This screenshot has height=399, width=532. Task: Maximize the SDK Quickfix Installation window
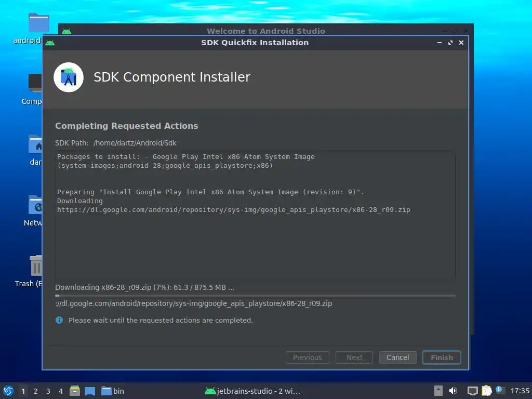[450, 43]
